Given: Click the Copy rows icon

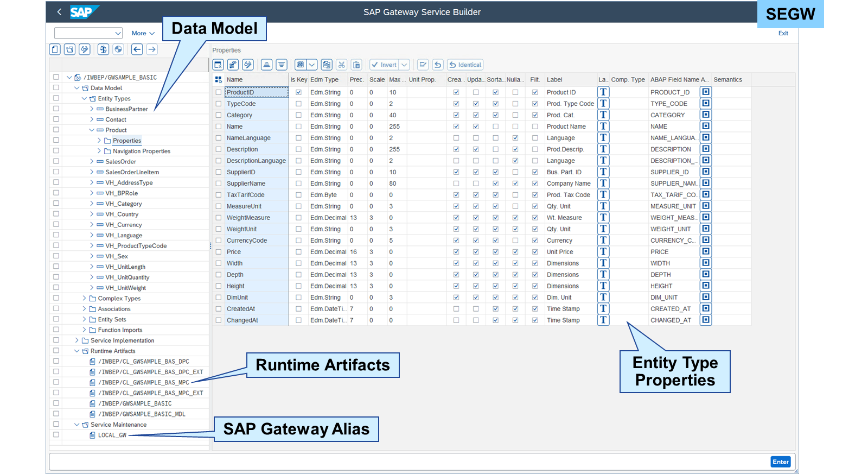Looking at the screenshot, I should coord(327,65).
